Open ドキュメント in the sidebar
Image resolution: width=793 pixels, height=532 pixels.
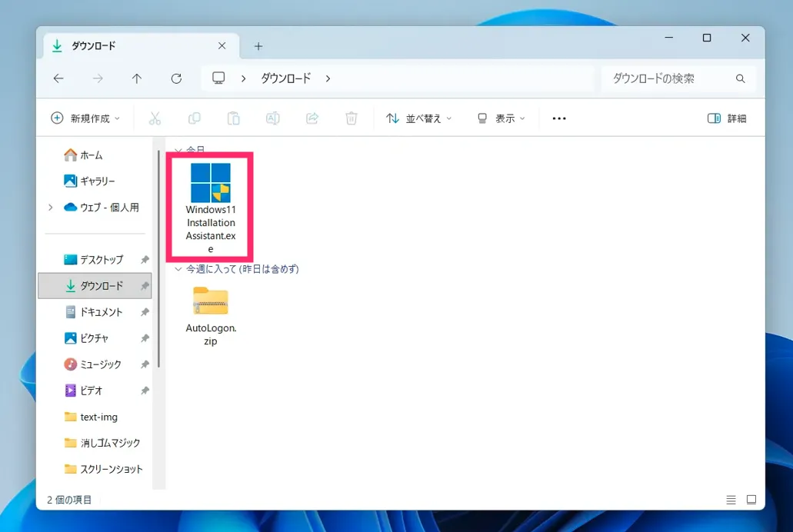[101, 312]
